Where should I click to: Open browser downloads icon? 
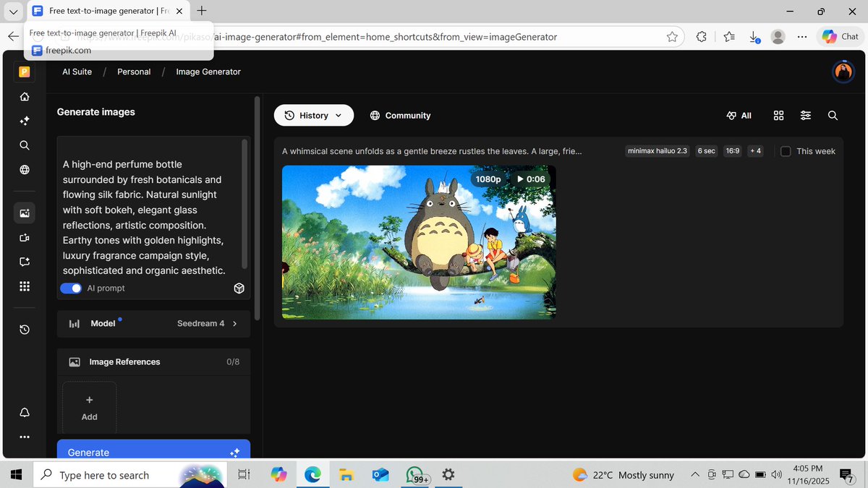754,37
